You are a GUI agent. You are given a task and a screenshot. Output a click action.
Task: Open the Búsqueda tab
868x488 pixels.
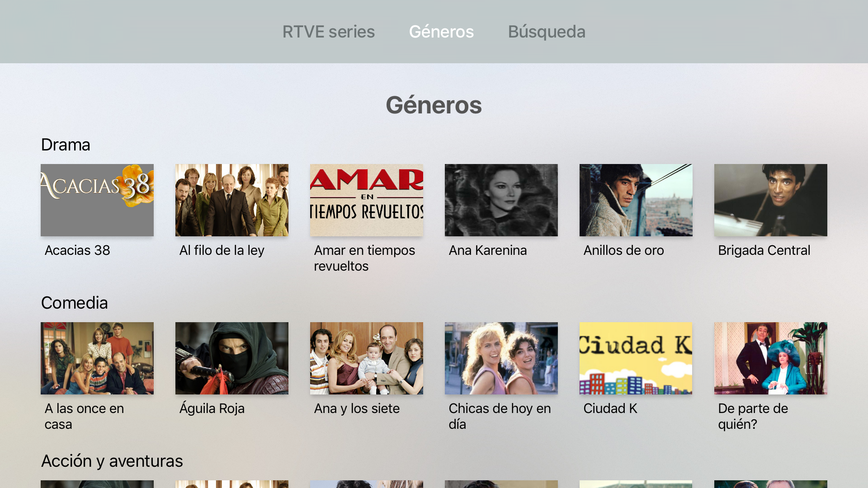pyautogui.click(x=547, y=32)
